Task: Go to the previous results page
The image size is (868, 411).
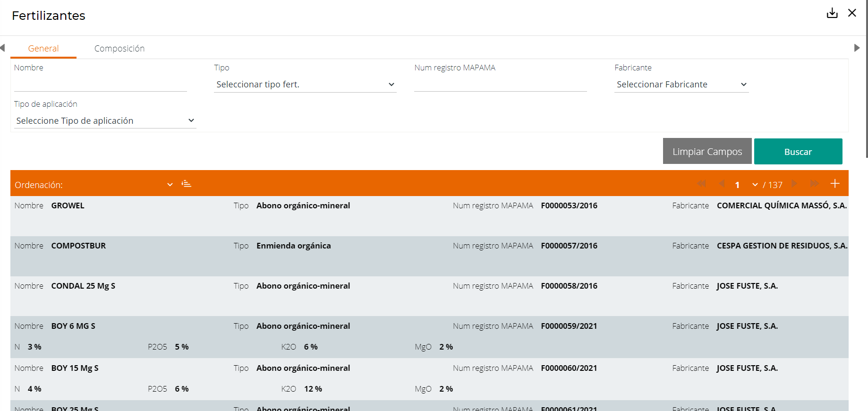Action: pos(722,184)
